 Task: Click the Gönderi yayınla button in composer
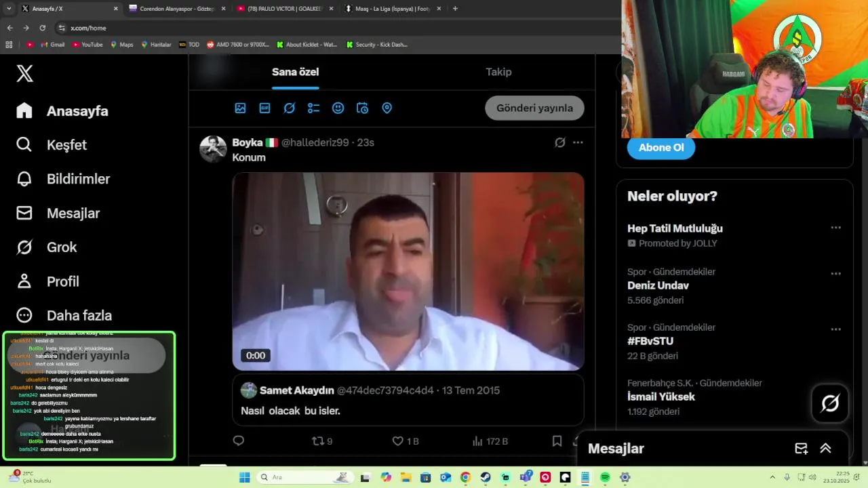click(534, 108)
